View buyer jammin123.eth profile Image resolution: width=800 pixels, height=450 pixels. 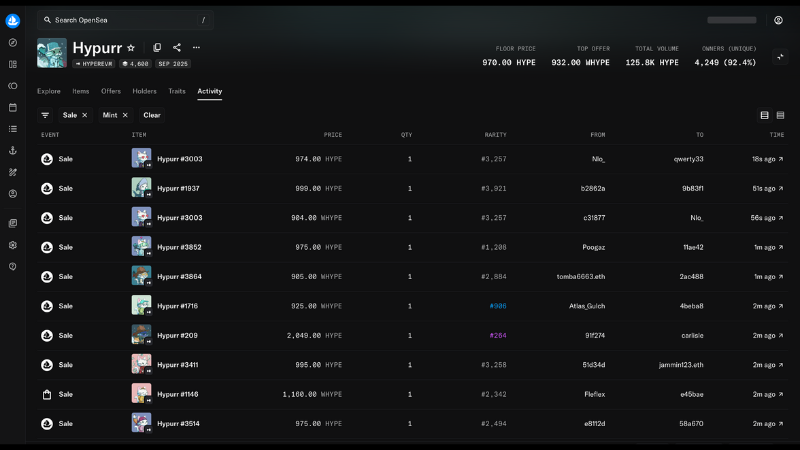(x=681, y=365)
